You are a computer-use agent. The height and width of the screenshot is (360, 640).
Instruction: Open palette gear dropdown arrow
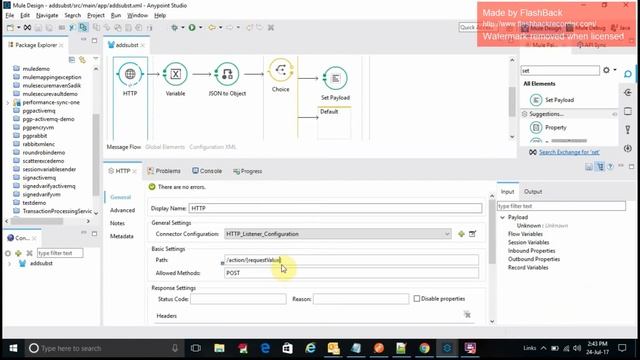pos(615,70)
